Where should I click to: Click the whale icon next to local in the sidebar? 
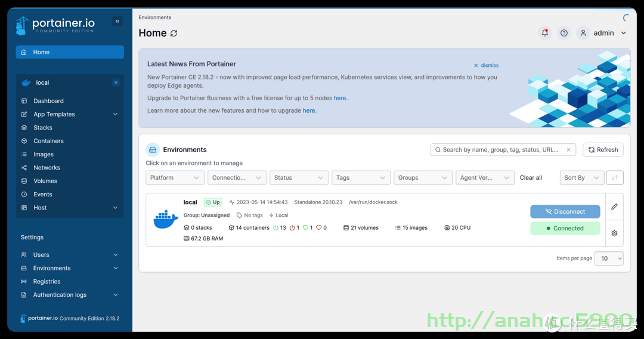tap(26, 82)
